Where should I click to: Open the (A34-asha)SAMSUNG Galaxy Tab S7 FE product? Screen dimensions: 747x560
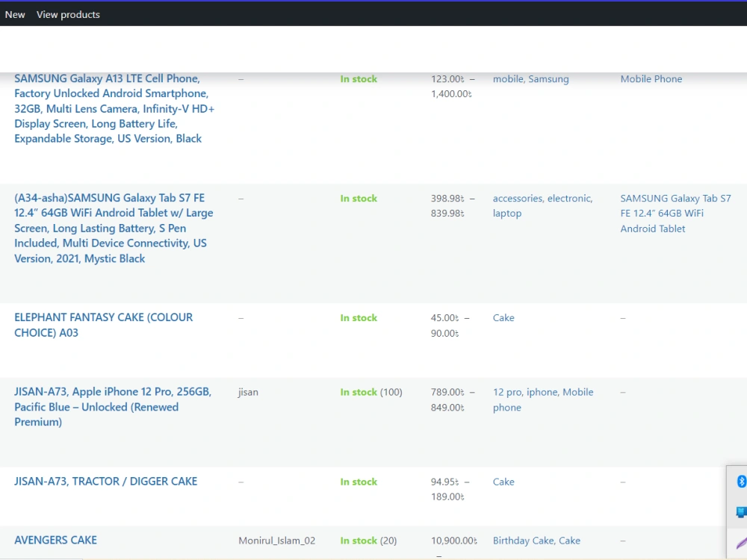[x=114, y=228]
